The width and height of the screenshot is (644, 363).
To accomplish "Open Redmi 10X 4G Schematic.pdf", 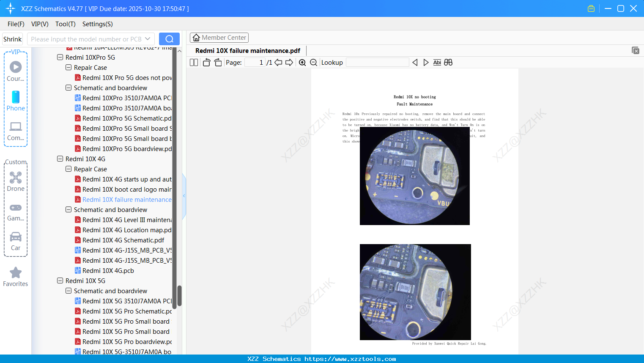I will [119, 240].
